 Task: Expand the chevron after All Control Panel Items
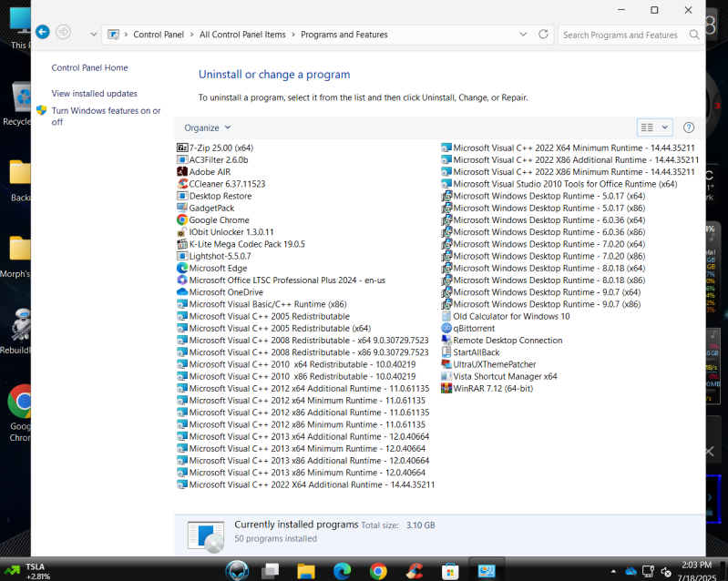pos(293,35)
